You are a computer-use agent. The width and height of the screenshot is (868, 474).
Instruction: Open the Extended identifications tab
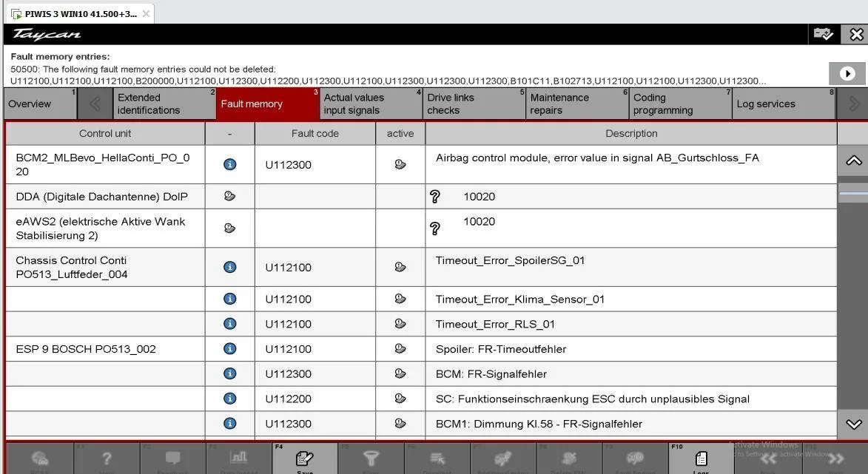pos(165,104)
